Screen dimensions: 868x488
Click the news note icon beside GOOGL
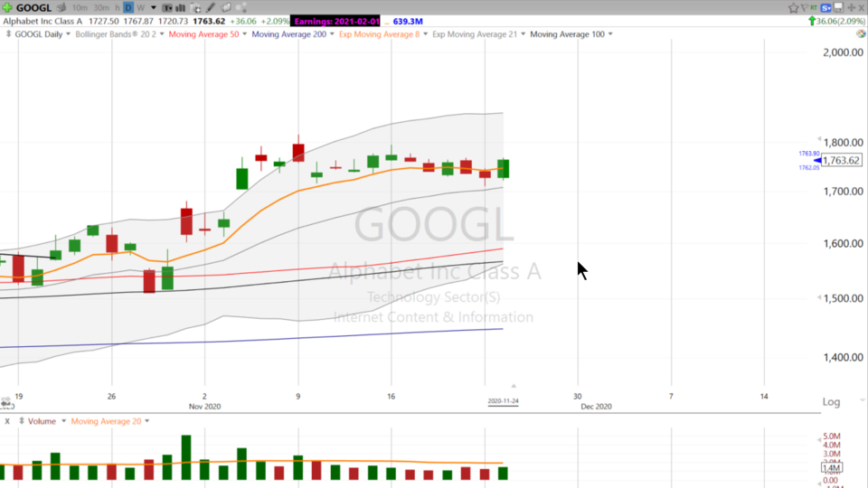(x=61, y=8)
